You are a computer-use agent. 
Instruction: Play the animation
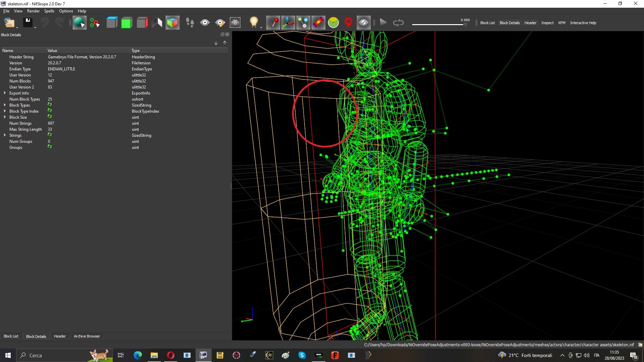(x=383, y=23)
